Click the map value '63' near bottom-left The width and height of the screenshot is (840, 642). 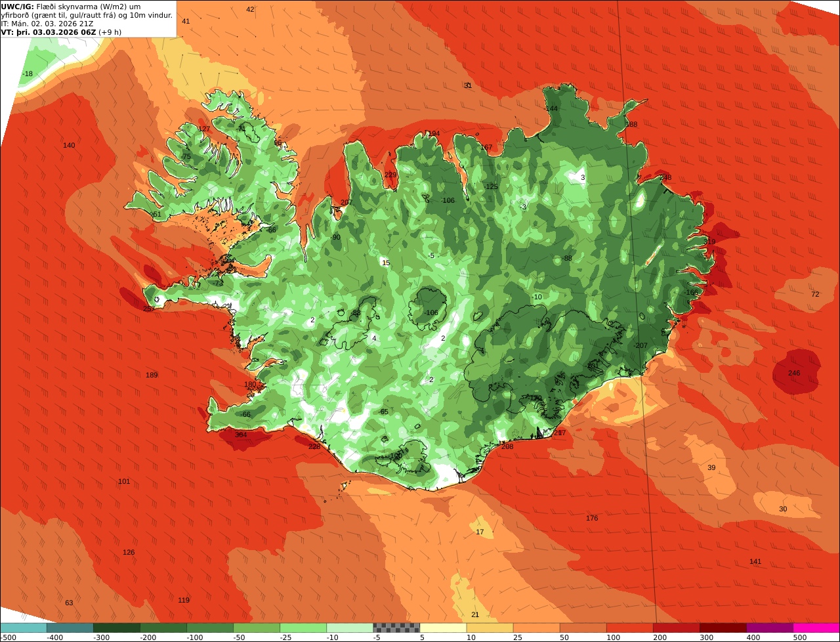(69, 603)
